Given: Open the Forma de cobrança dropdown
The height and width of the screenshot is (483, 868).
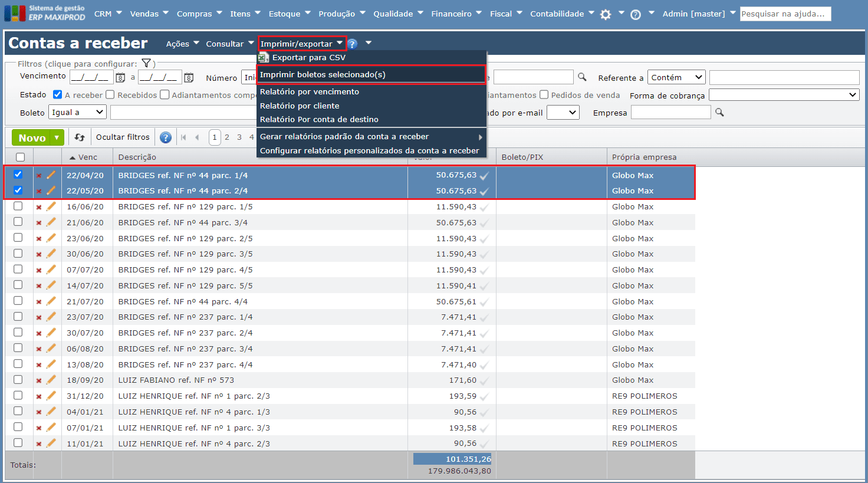Looking at the screenshot, I should click(x=784, y=95).
